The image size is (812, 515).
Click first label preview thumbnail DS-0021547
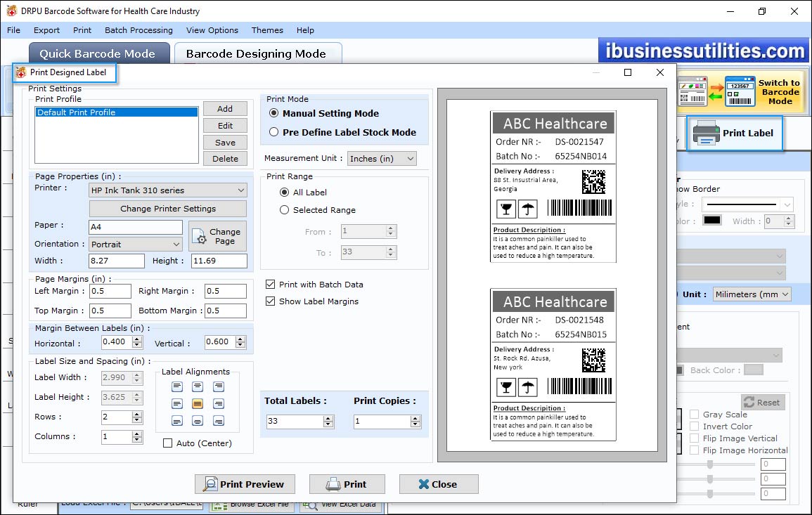click(x=553, y=186)
